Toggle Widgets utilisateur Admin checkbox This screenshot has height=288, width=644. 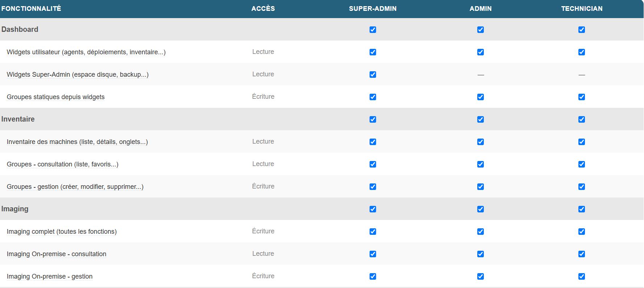[x=481, y=52]
